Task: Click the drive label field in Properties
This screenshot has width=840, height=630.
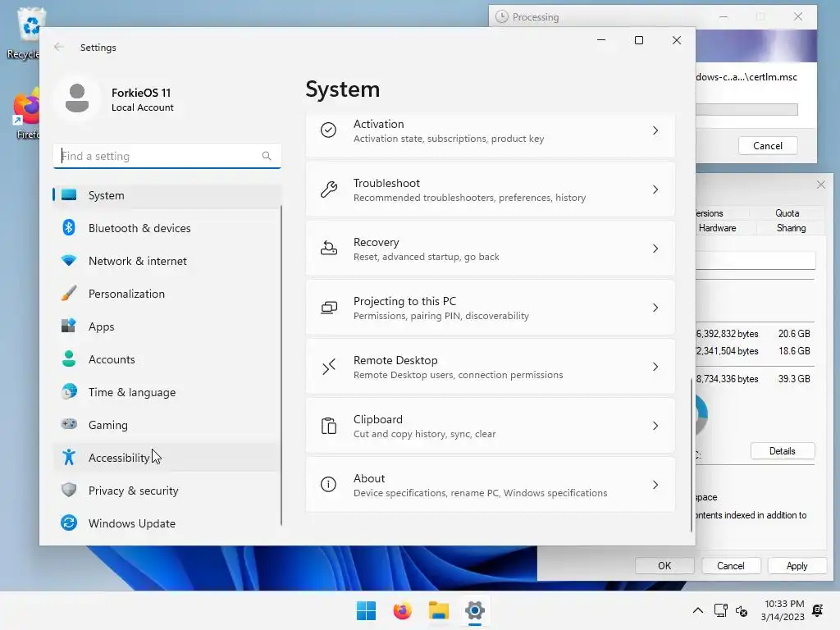Action: 756,261
